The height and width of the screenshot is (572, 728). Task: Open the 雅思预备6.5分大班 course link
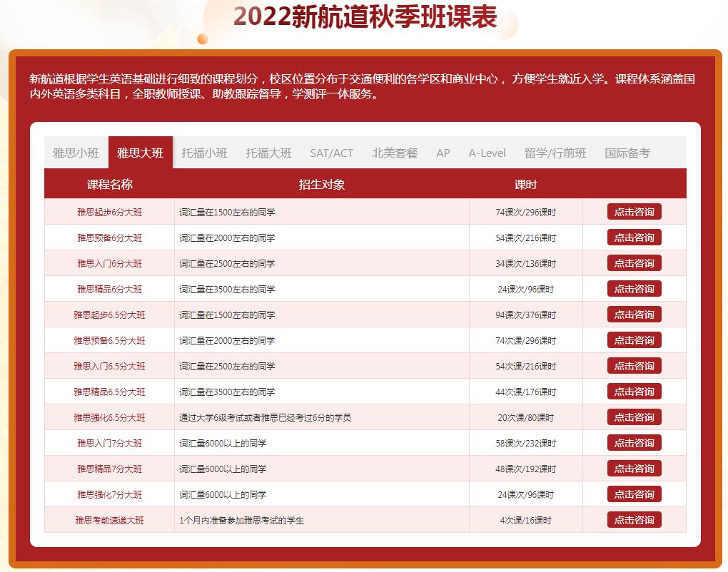110,340
